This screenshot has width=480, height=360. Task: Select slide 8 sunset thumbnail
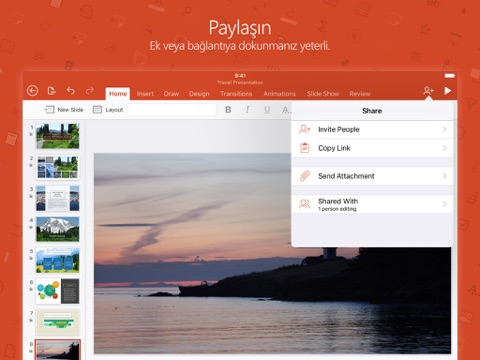point(58,350)
